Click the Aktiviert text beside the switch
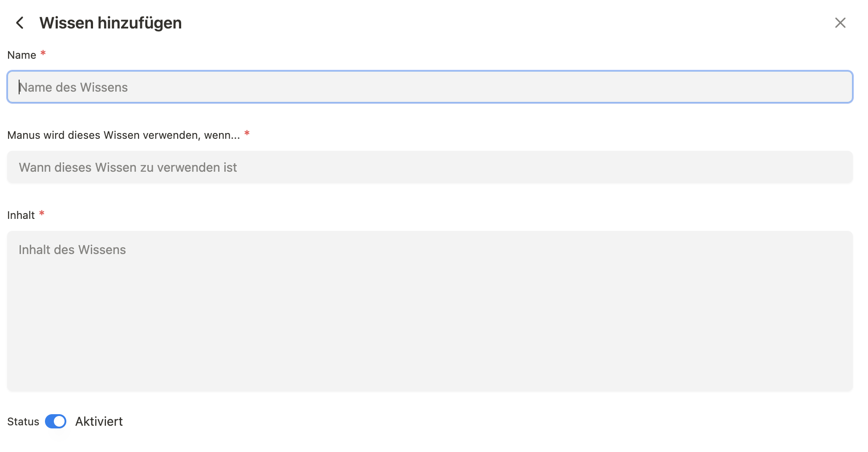This screenshot has height=452, width=868. (99, 421)
